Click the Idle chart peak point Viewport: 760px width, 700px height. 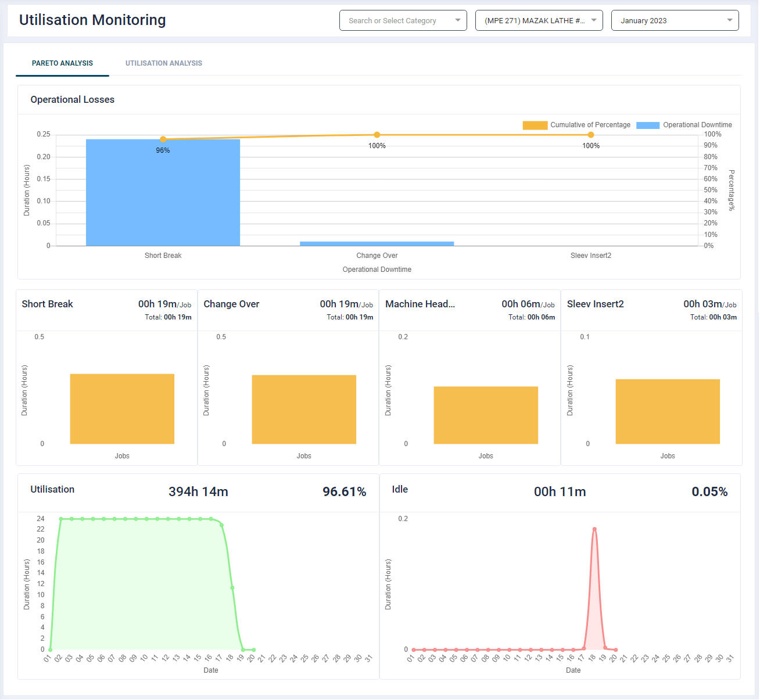coord(594,529)
